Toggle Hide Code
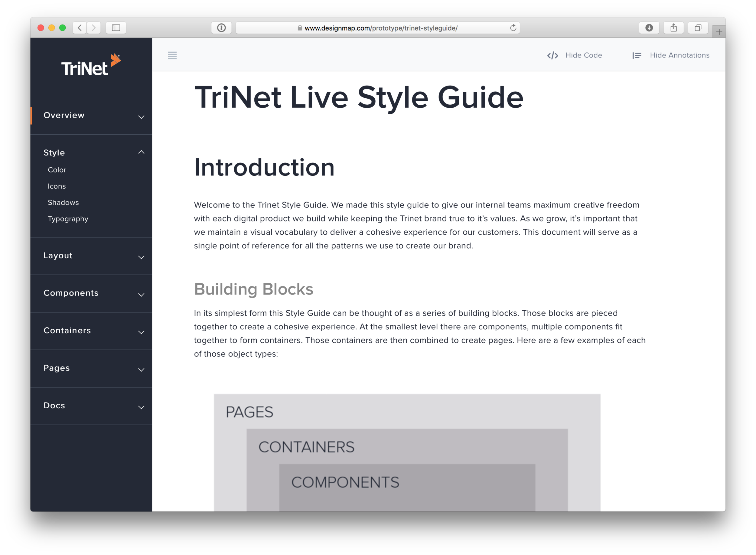756x555 pixels. click(583, 55)
